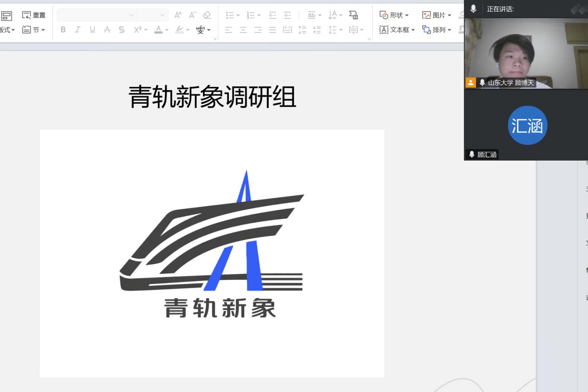The image size is (588, 392).
Task: Click the microphone icon beside 正在讲话
Action: 473,9
